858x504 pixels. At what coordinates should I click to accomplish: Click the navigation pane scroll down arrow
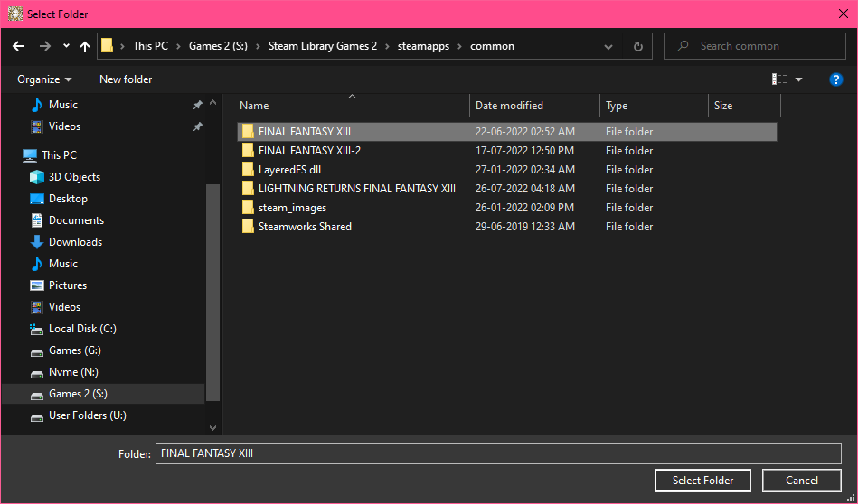pos(212,428)
